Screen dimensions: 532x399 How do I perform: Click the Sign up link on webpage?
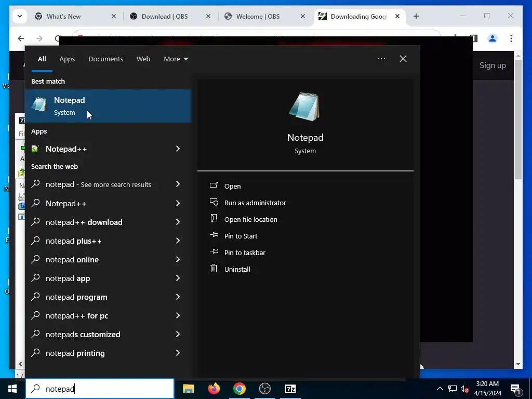click(x=493, y=65)
